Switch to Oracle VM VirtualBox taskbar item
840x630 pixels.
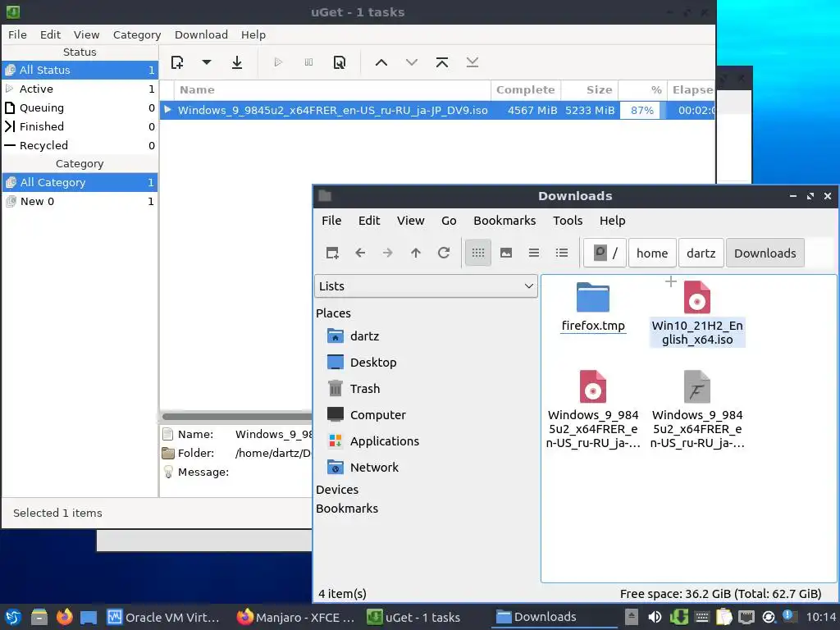[163, 617]
